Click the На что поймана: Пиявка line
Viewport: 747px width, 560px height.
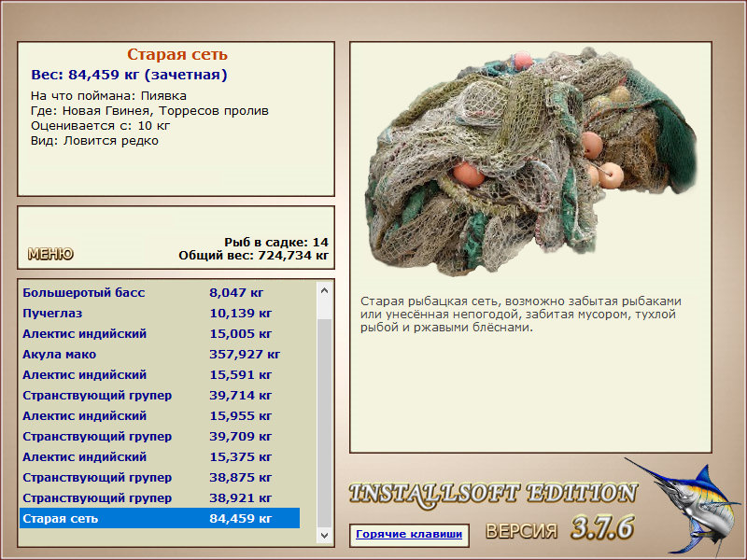click(108, 96)
